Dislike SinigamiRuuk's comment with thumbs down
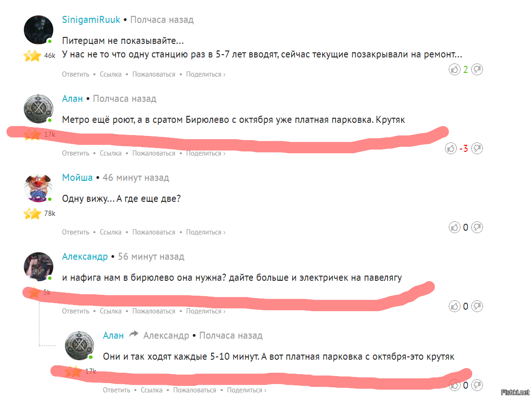This screenshot has width=532, height=398. [477, 70]
